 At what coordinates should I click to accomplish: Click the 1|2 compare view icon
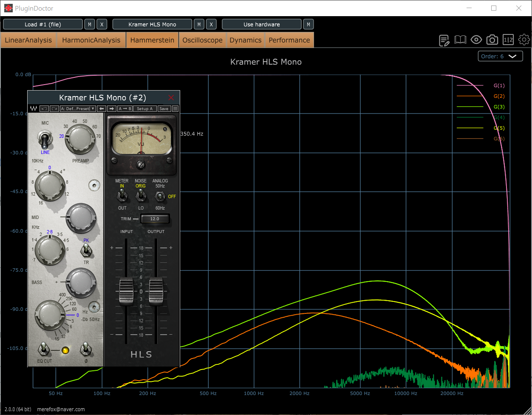[508, 40]
